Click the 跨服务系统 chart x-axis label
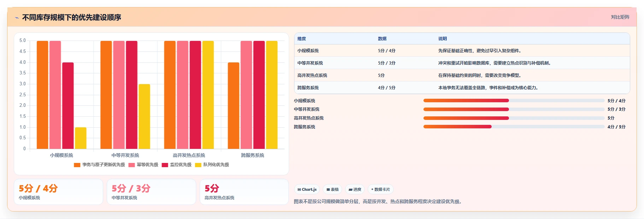 coord(252,155)
